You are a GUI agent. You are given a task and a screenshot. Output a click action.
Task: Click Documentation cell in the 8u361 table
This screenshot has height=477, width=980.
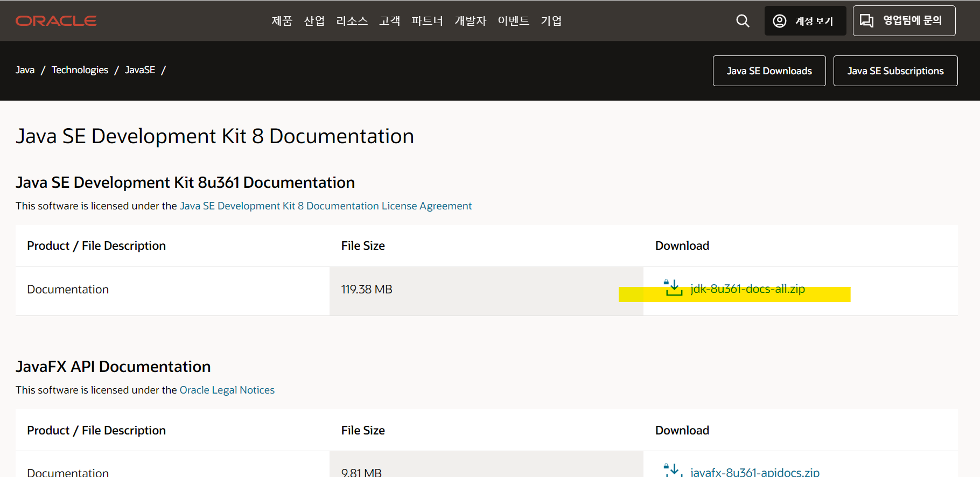(x=172, y=291)
